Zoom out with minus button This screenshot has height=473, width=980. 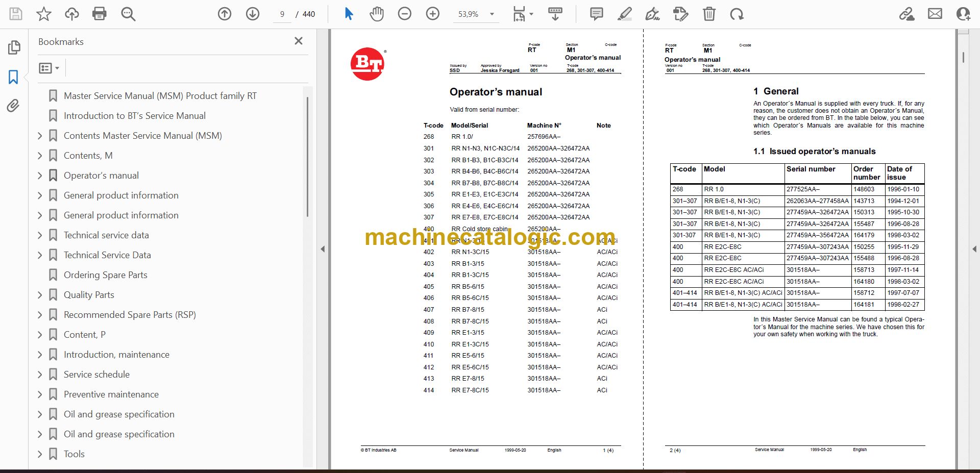[405, 14]
